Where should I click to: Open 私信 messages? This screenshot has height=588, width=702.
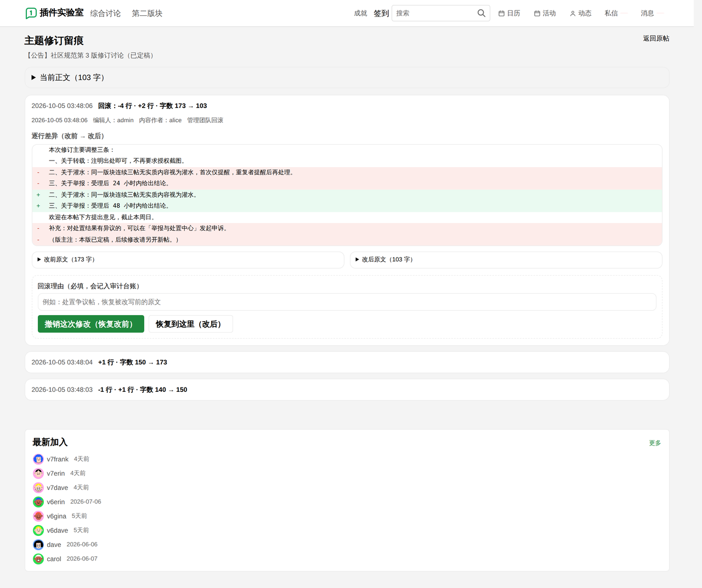tap(611, 13)
